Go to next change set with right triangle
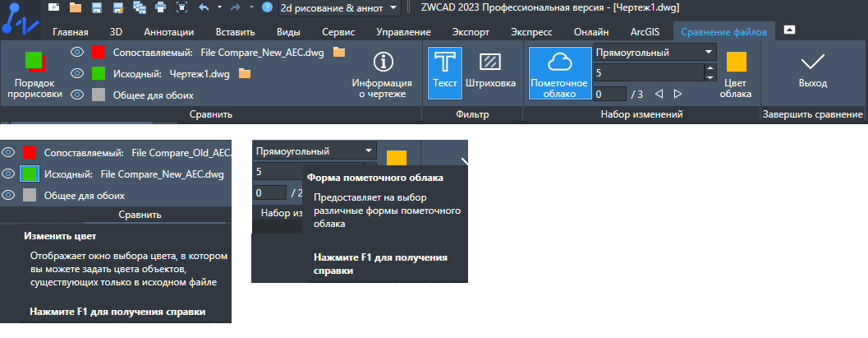 tap(677, 95)
